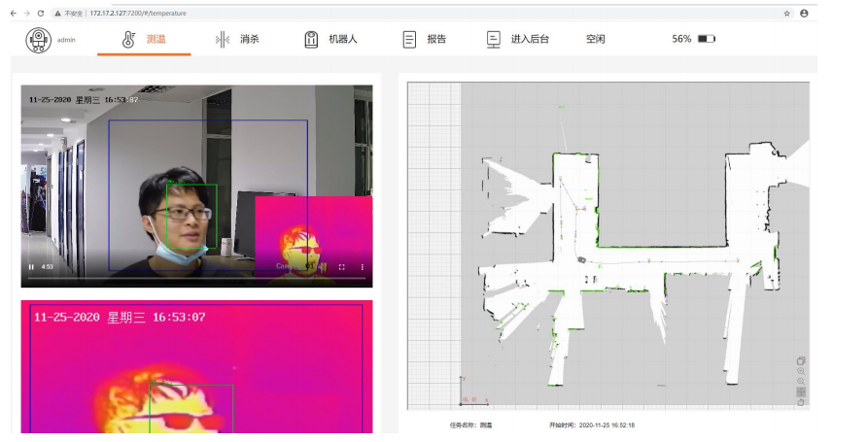
Task: Enter fullscreen on the camera video
Action: tap(342, 267)
